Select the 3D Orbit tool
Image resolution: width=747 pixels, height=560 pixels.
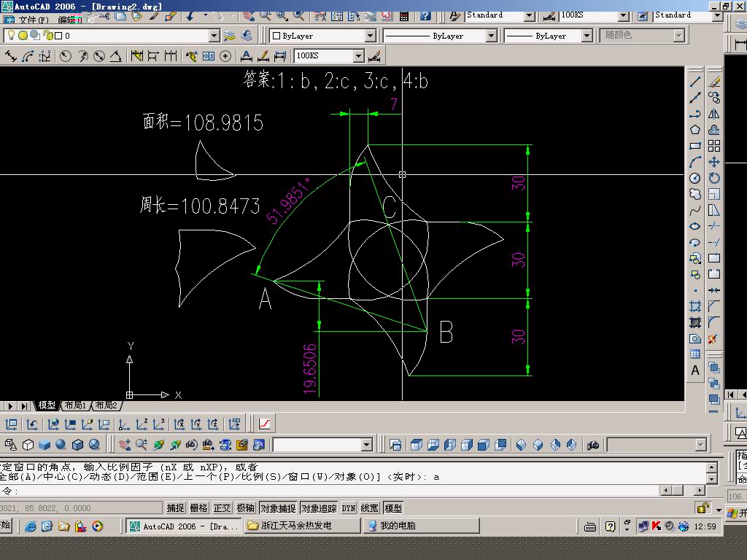point(158,445)
